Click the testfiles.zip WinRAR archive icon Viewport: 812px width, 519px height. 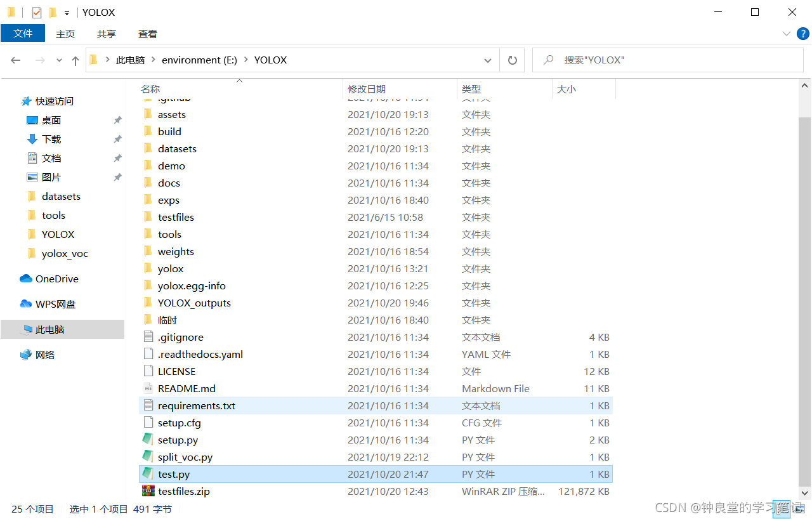click(148, 491)
